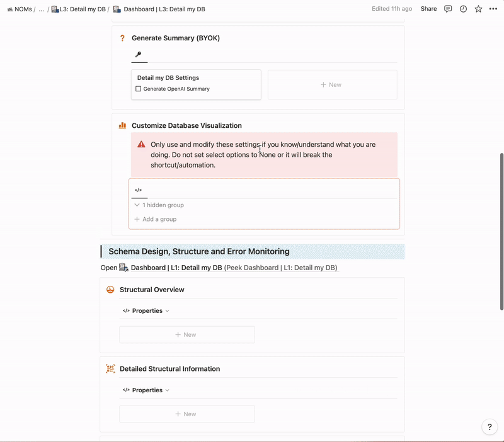Open Properties dropdown under Structural Overview
This screenshot has width=504, height=442.
[x=146, y=311]
